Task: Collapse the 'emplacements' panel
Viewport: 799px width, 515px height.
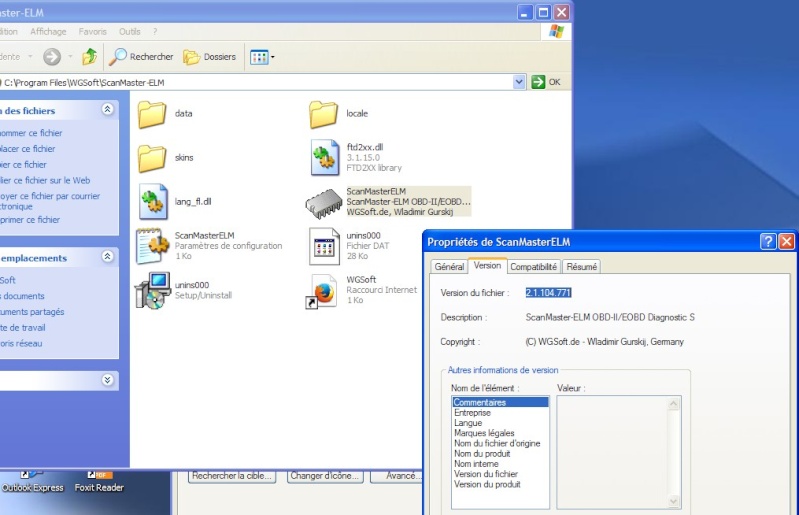Action: point(108,256)
